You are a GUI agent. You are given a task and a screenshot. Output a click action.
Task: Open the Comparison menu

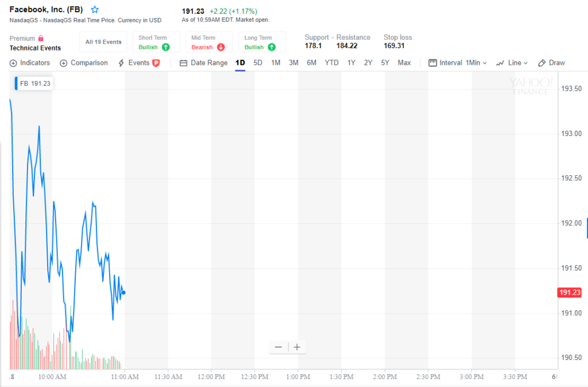click(84, 63)
